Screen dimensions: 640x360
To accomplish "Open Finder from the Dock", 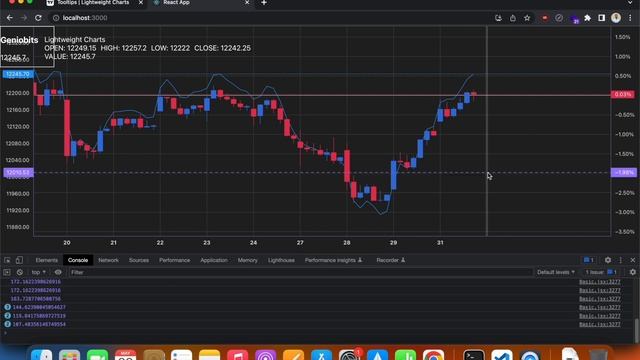I will pyautogui.click(x=42, y=355).
